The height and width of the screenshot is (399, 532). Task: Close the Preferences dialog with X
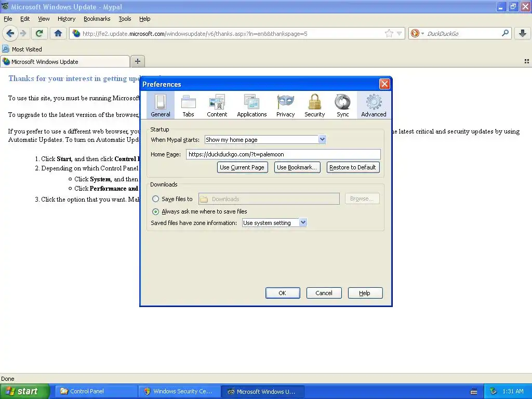(384, 84)
